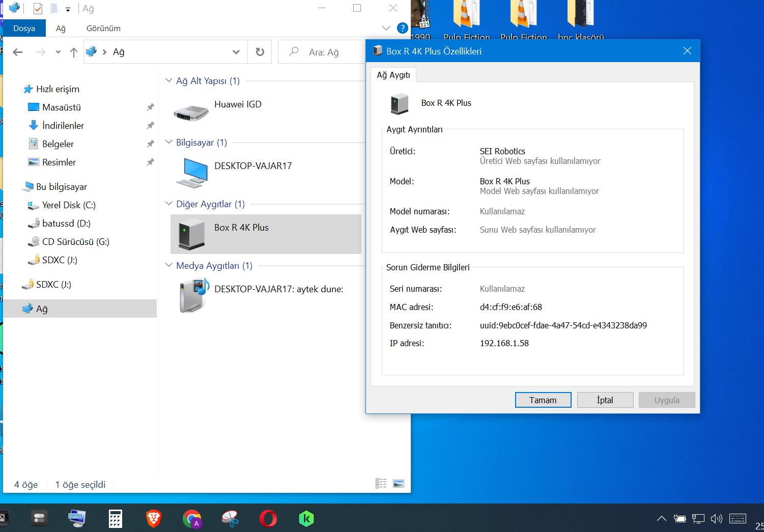
Task: Click the new folder quick access icon
Action: pyautogui.click(x=54, y=9)
